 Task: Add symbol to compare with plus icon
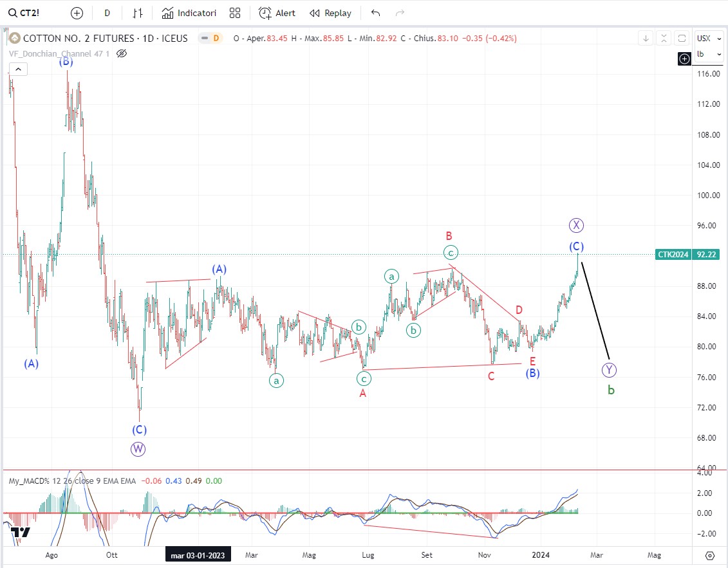pyautogui.click(x=77, y=13)
